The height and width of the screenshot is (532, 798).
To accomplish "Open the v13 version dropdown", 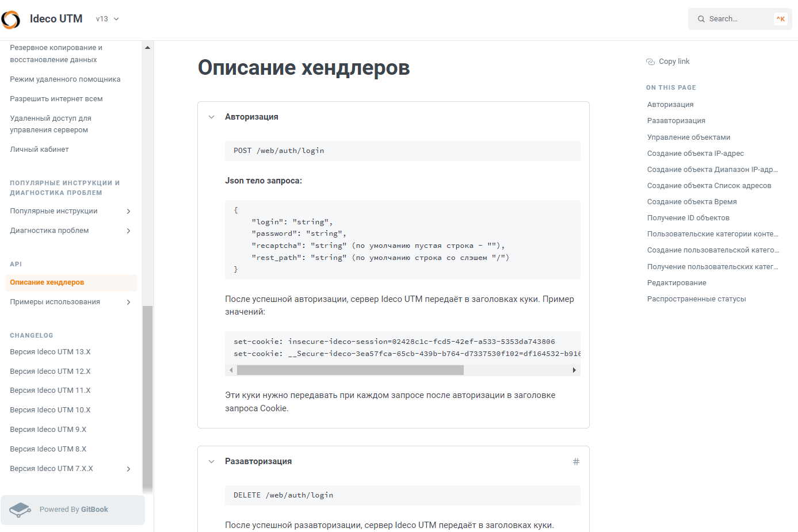I will click(108, 19).
